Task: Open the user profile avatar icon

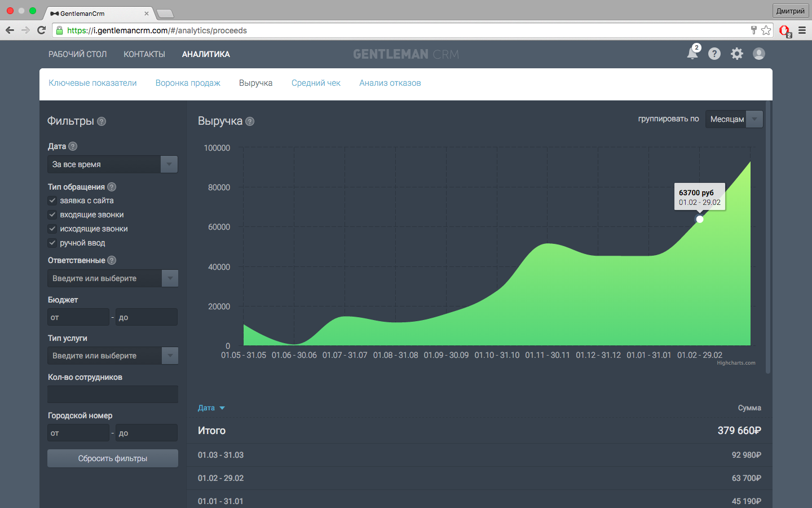Action: [759, 54]
